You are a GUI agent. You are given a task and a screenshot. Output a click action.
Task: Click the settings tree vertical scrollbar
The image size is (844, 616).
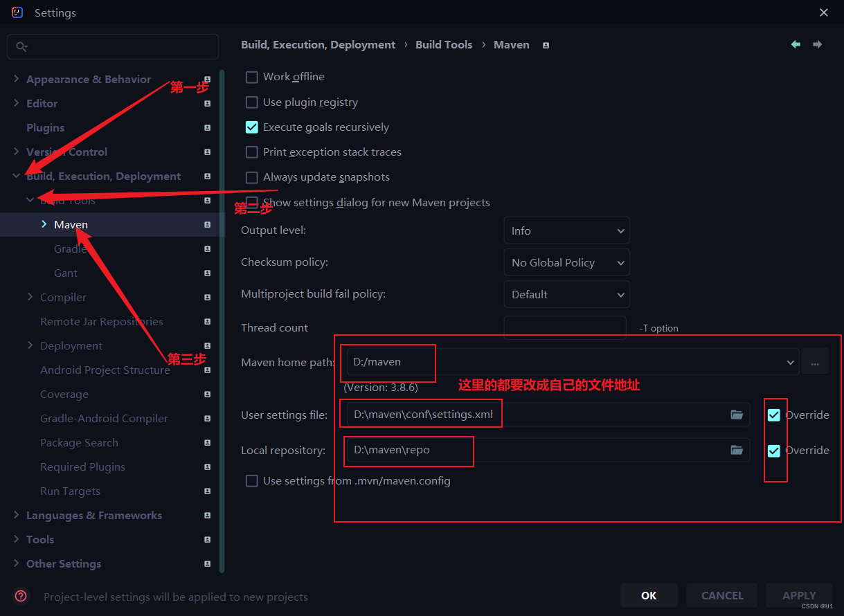(x=222, y=320)
